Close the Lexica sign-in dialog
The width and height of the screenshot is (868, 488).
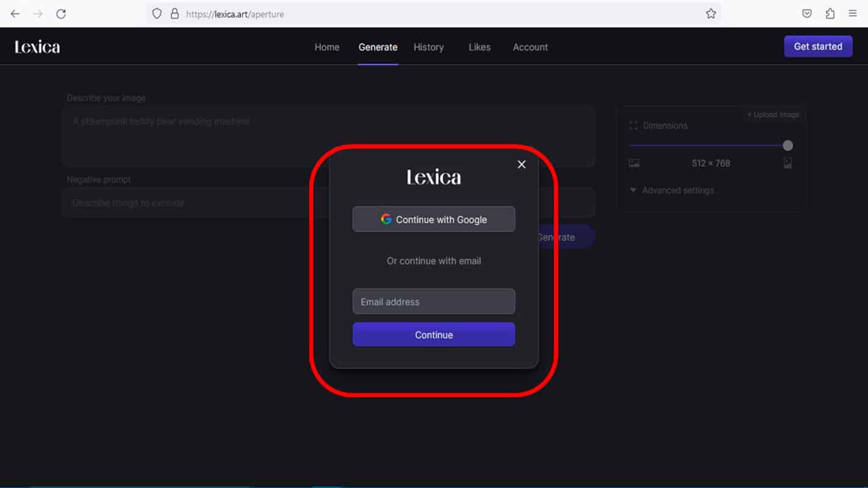point(521,164)
